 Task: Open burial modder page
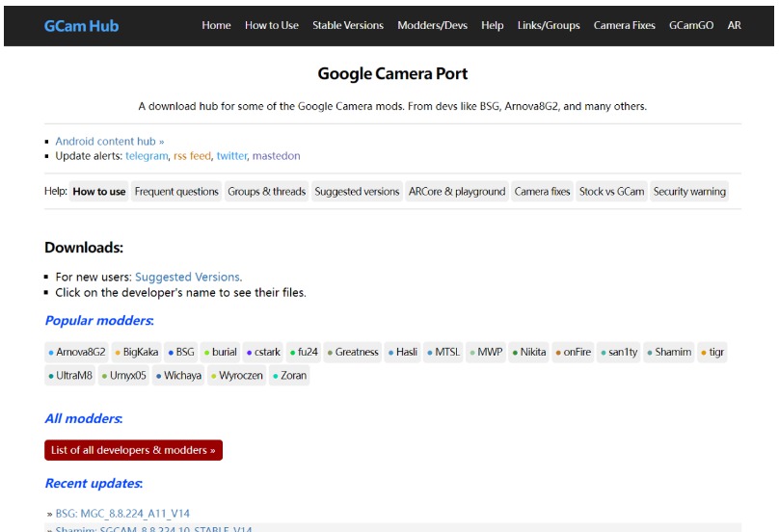click(x=220, y=352)
